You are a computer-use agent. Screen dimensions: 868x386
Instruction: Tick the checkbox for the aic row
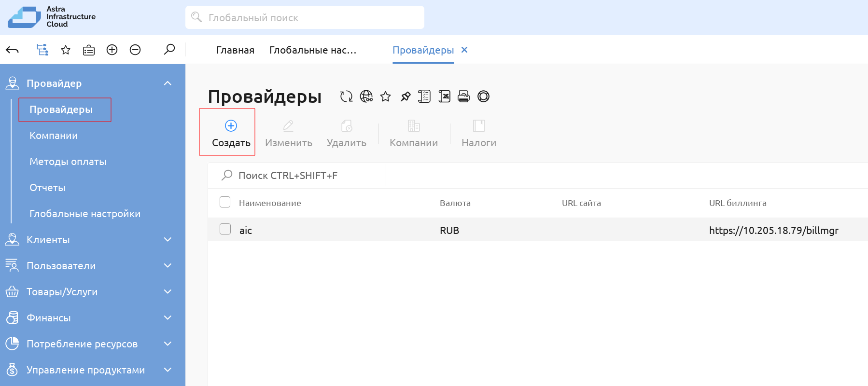coord(225,229)
